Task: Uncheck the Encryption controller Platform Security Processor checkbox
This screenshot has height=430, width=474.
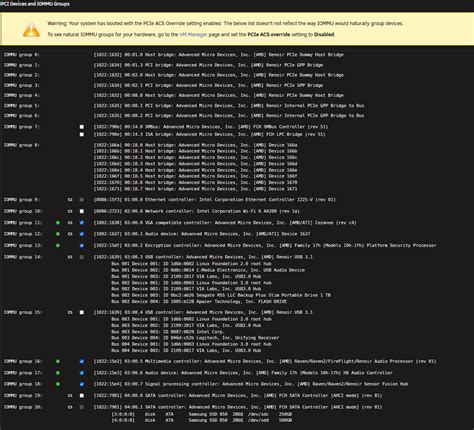Action: [x=82, y=246]
